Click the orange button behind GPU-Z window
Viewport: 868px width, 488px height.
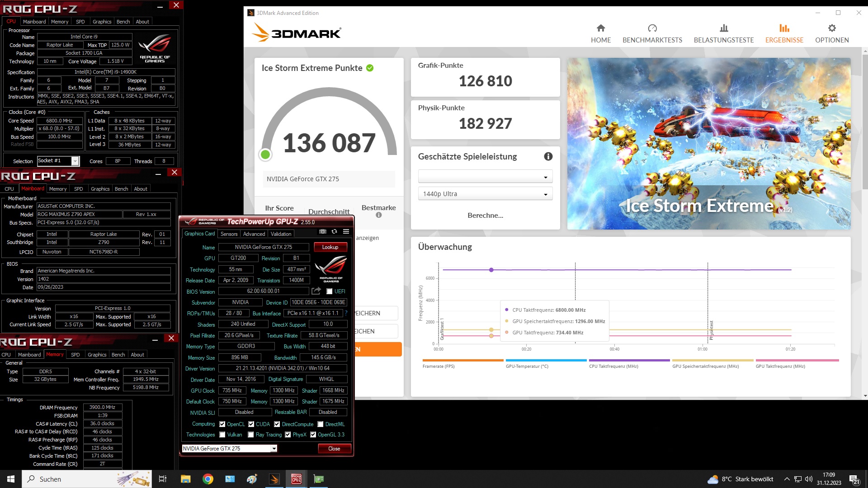(x=378, y=349)
